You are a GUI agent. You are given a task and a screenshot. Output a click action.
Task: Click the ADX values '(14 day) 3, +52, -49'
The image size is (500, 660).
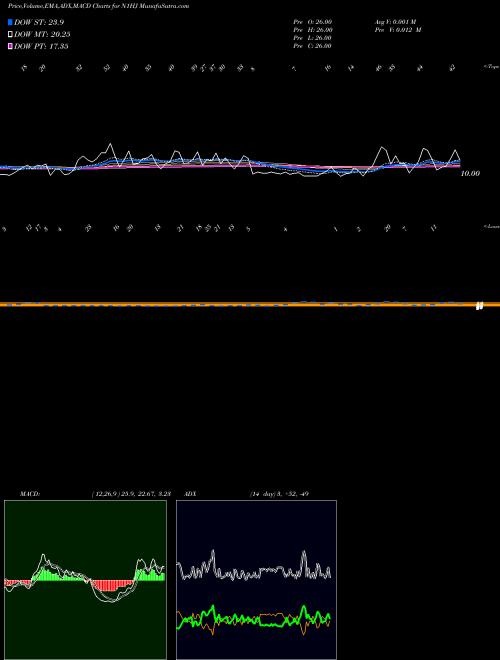click(x=279, y=494)
